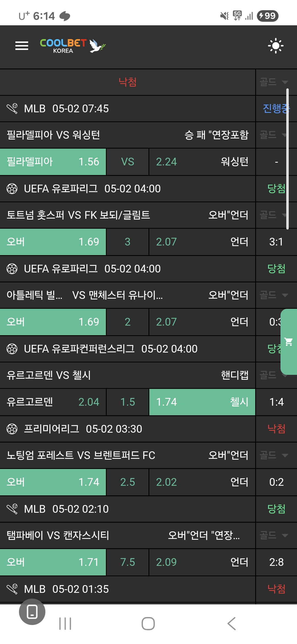This screenshot has width=297, height=644.
Task: Select 유르고르덴 2.04 handicap odds cell
Action: click(53, 402)
